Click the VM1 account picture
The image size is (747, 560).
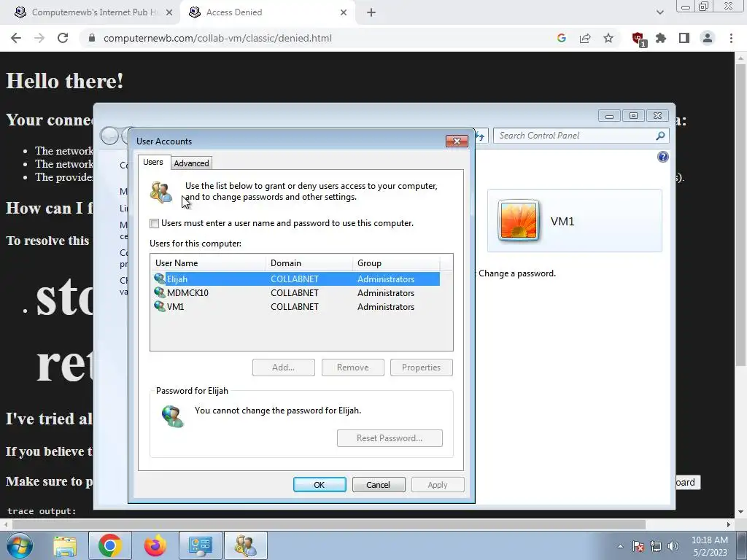(x=519, y=220)
